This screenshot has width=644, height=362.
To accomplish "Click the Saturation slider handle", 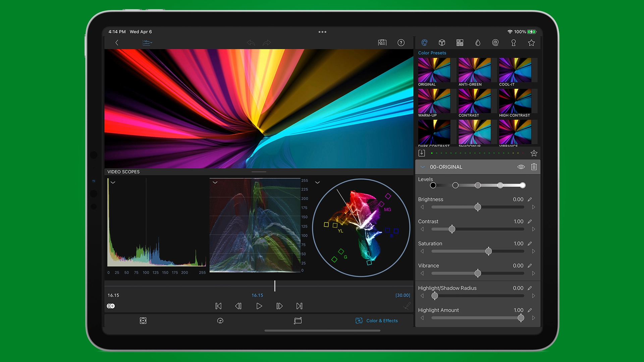I will tap(489, 251).
